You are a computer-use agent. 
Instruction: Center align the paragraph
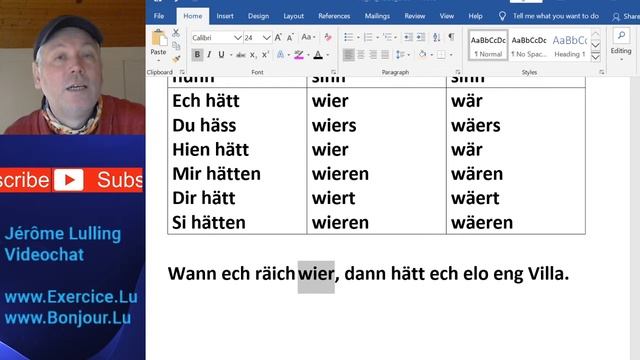[x=361, y=55]
